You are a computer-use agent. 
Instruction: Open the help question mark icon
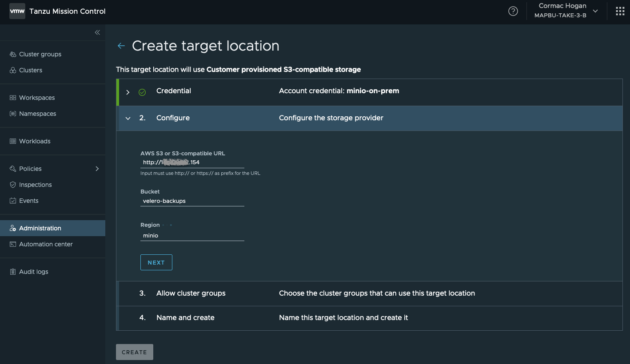coord(513,12)
